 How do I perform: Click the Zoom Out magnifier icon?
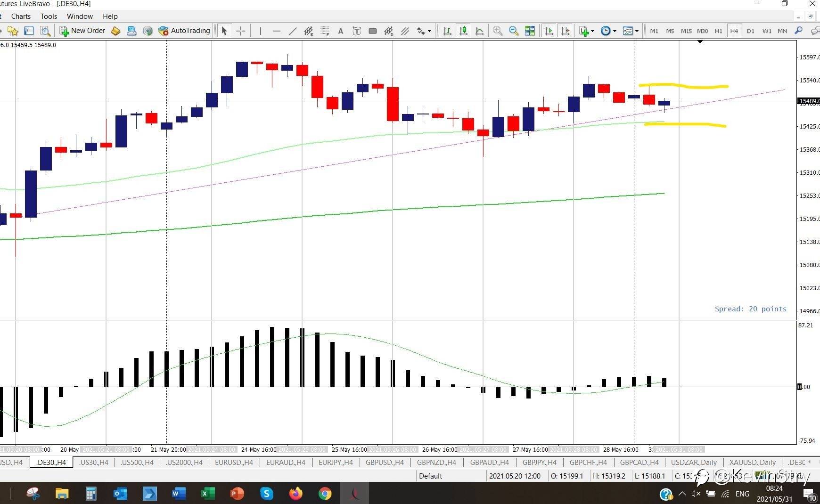tap(513, 31)
